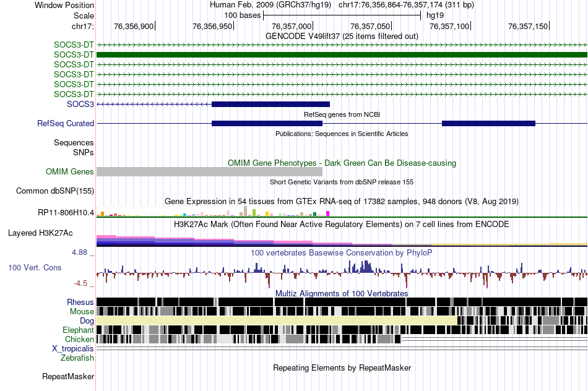Click the OMIM Genes label
Viewport: 588px width, 391px height.
(x=70, y=172)
